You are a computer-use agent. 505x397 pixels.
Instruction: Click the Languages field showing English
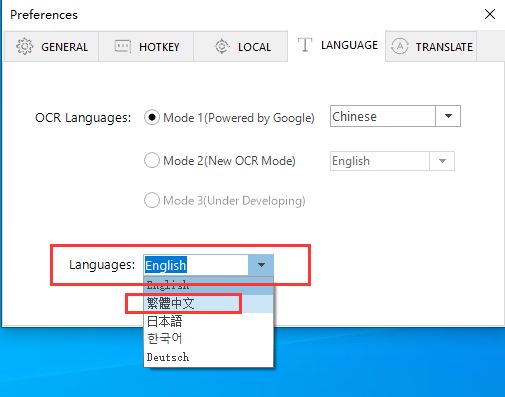point(196,265)
